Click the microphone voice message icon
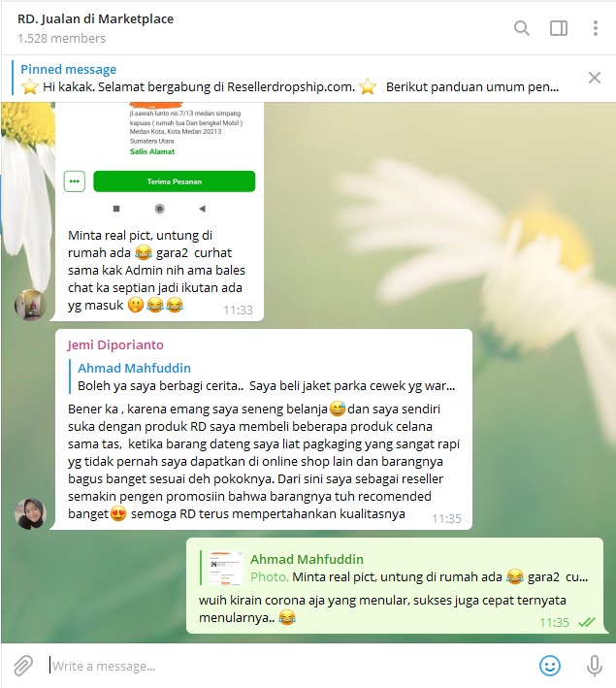 click(595, 666)
